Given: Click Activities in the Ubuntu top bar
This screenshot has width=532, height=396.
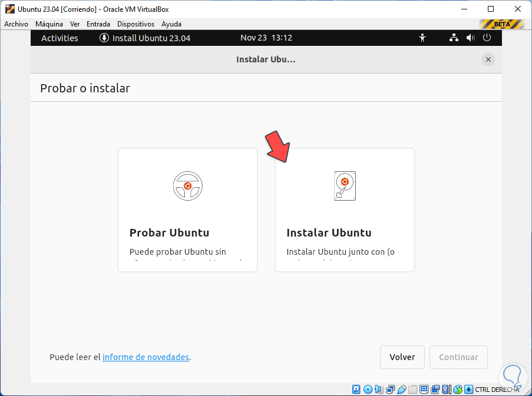Looking at the screenshot, I should (x=60, y=38).
